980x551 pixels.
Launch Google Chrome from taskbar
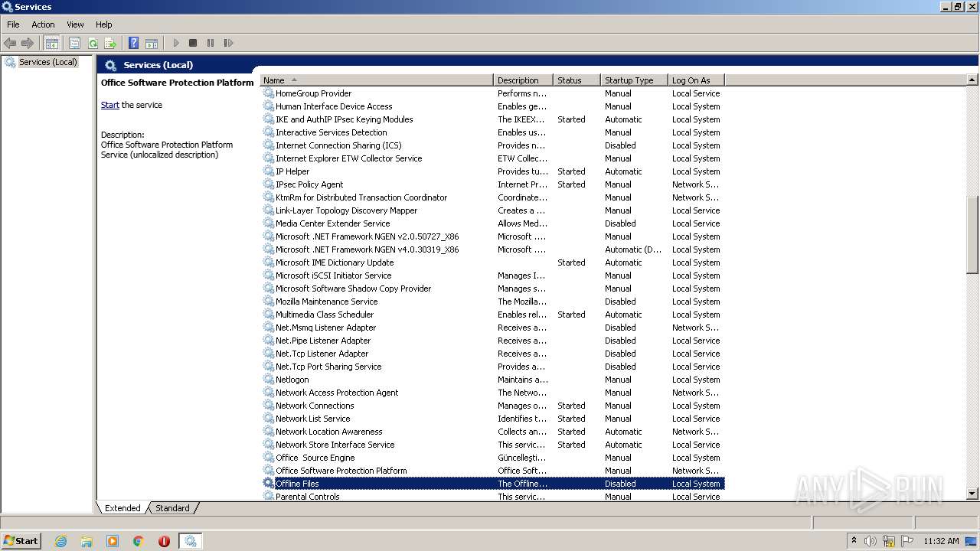tap(139, 541)
